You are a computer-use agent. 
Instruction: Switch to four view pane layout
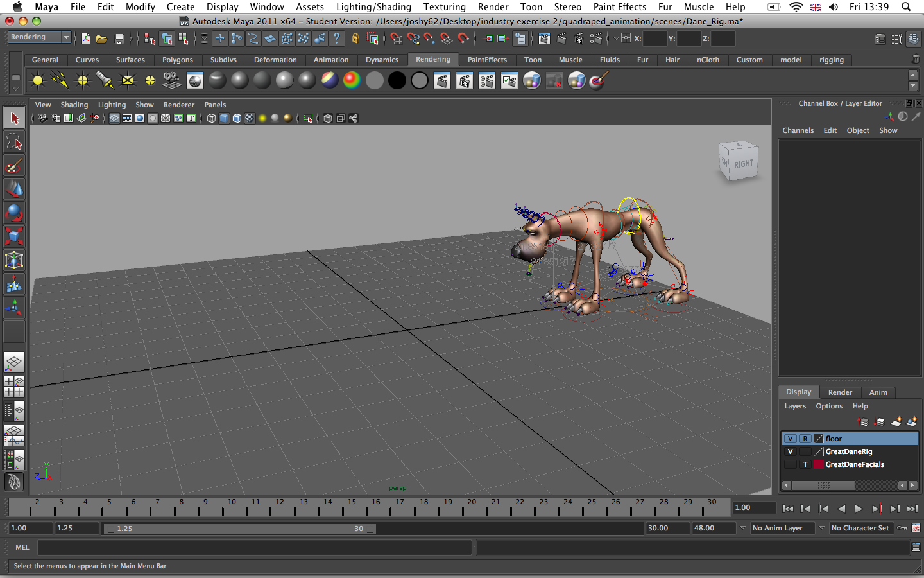coord(14,387)
